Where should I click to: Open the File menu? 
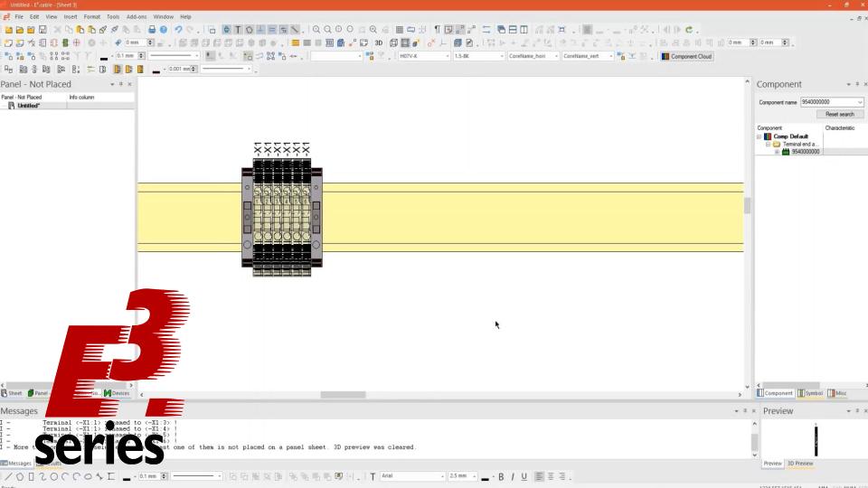pos(19,17)
